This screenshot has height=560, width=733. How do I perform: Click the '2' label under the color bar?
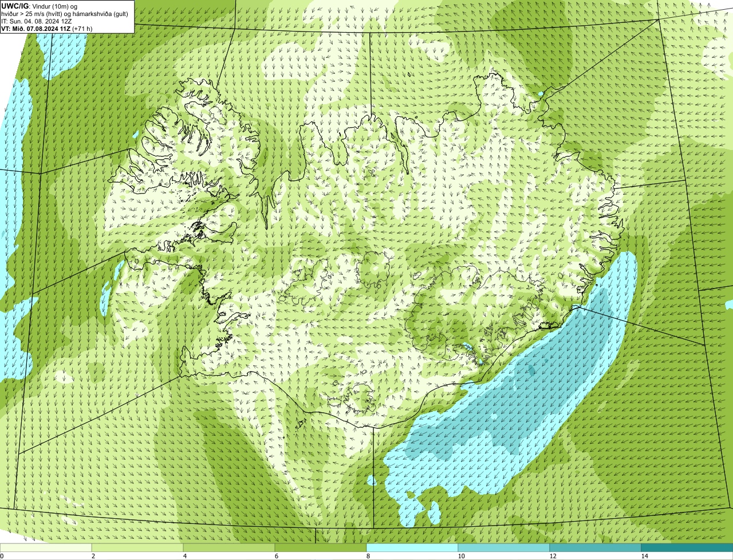click(x=93, y=556)
